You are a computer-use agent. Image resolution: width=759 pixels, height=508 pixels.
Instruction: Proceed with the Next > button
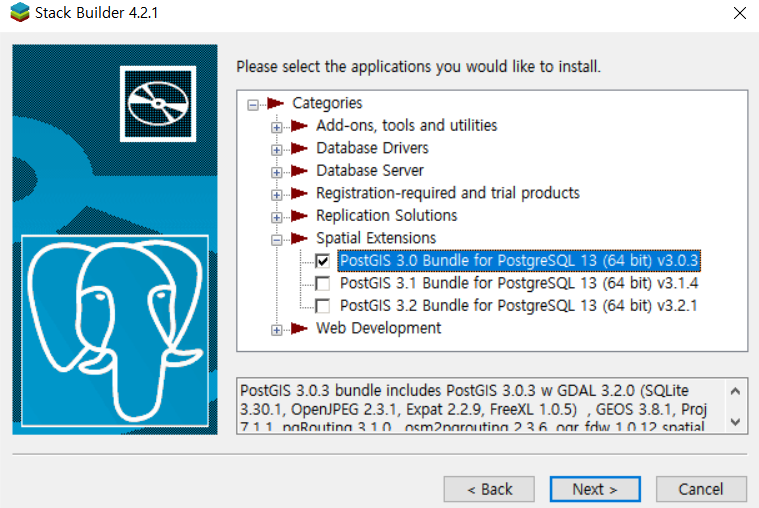[x=595, y=489]
